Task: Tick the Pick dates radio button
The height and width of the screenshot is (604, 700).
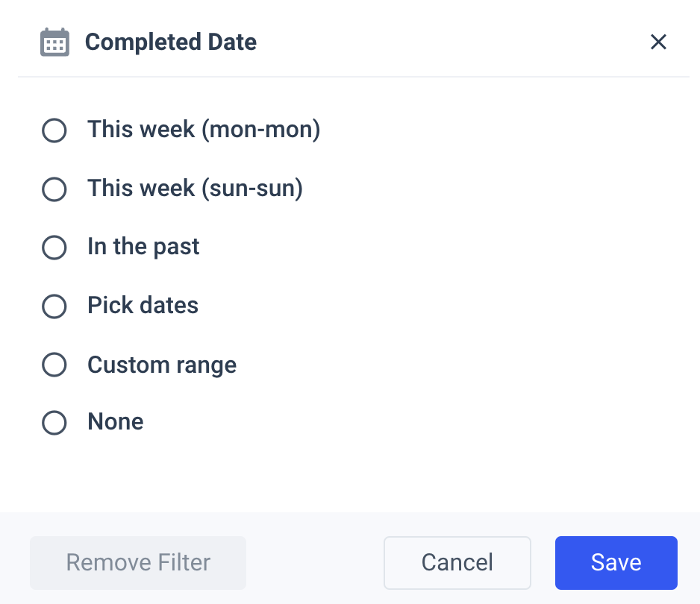Action: click(x=54, y=306)
